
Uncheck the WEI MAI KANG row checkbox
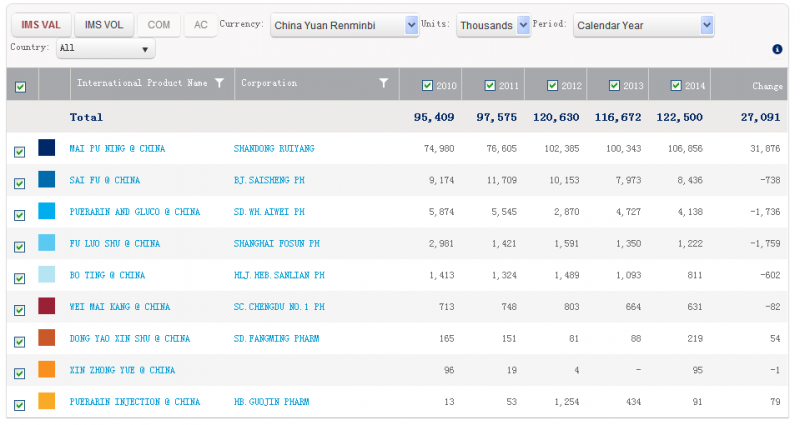click(x=19, y=310)
